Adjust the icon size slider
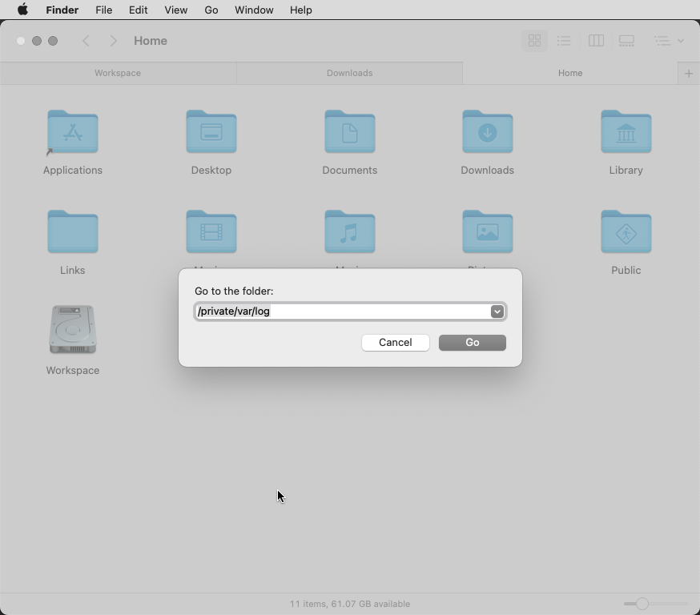This screenshot has width=700, height=615. click(642, 604)
